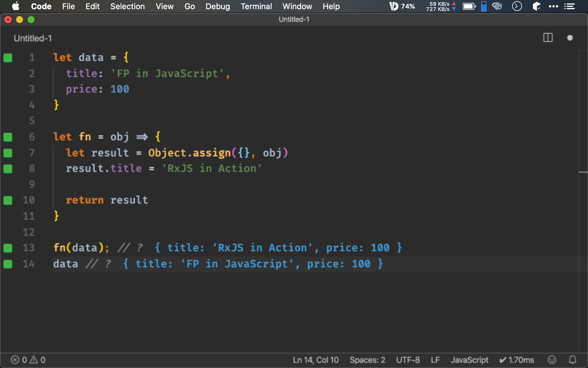The image size is (588, 368).
Task: Open the notifications bell icon
Action: (x=572, y=360)
